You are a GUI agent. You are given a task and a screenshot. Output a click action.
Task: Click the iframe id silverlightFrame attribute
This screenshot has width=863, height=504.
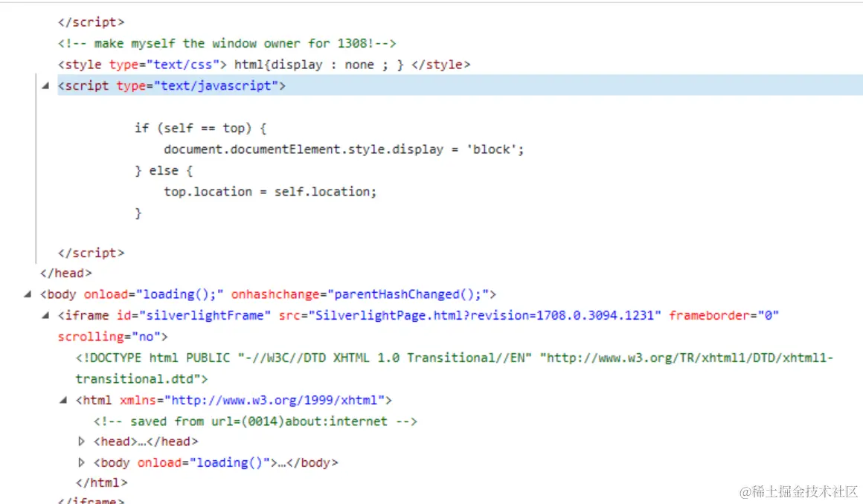[193, 315]
